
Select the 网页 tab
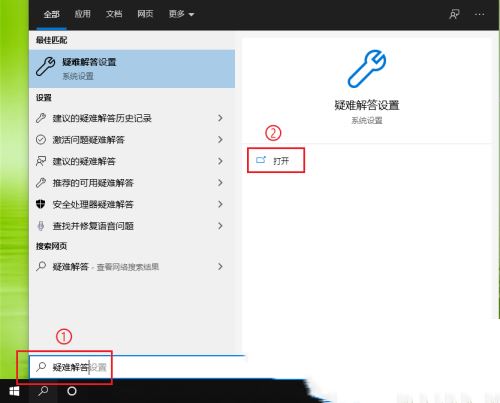[145, 14]
